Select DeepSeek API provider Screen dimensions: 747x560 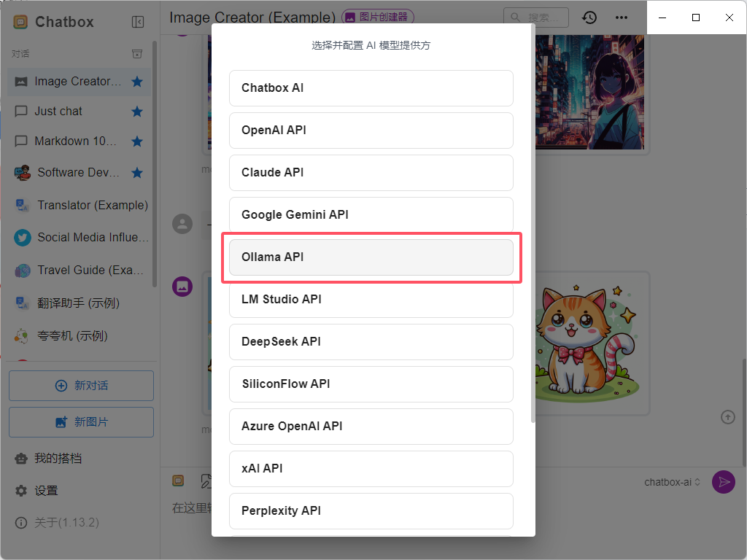point(371,342)
